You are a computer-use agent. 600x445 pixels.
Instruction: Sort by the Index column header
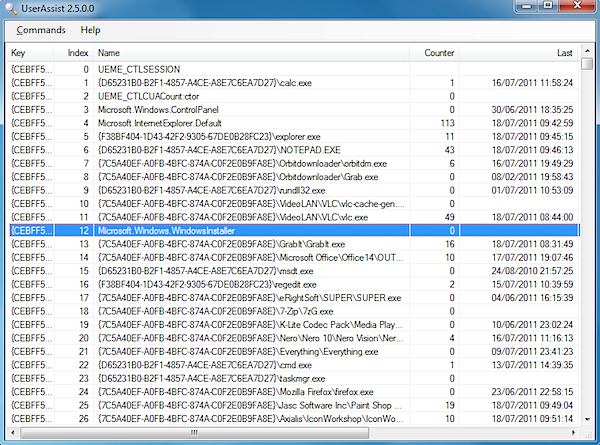pos(77,52)
